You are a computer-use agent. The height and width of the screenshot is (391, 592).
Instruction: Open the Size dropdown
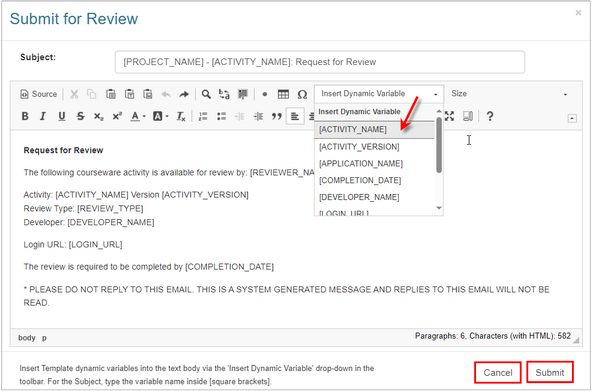coord(509,94)
